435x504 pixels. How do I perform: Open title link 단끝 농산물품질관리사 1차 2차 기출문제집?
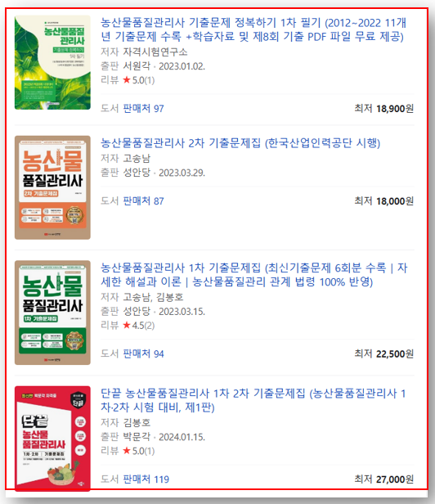point(253,400)
